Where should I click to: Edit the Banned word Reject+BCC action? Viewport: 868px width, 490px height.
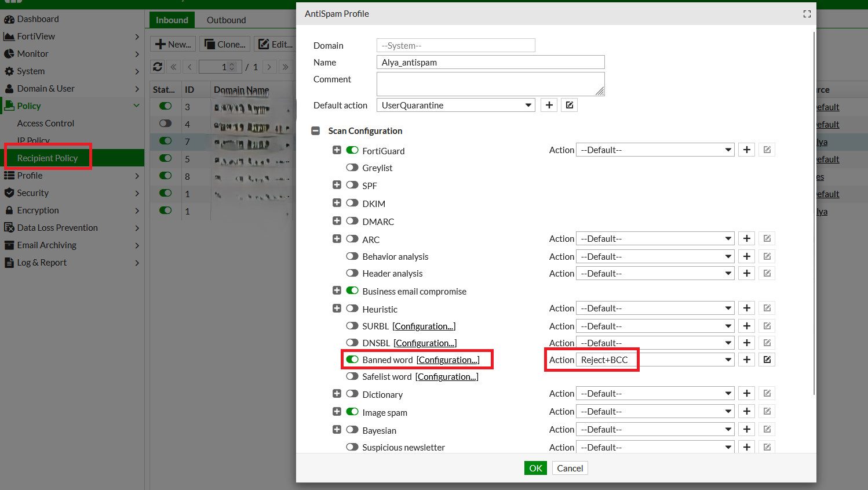(x=767, y=360)
